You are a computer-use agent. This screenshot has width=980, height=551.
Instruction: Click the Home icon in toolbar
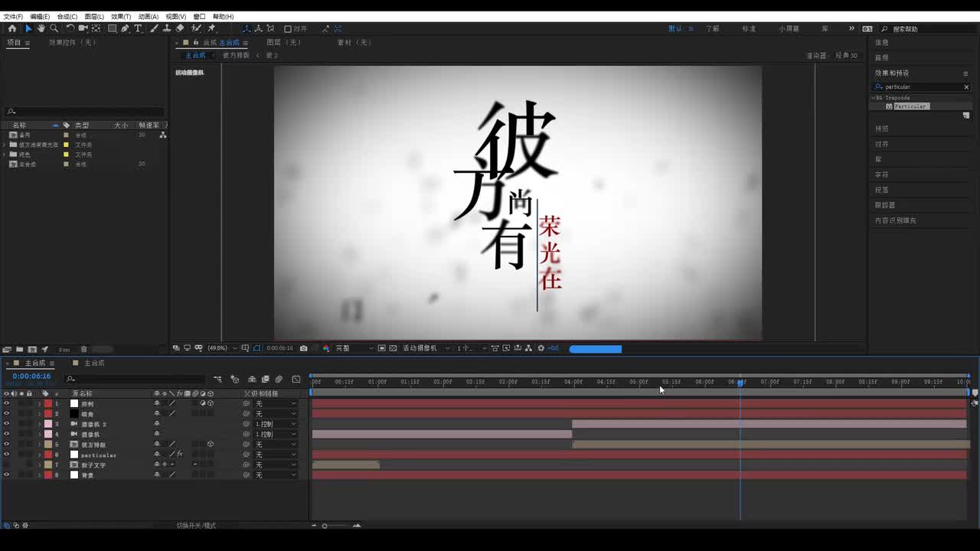point(12,28)
